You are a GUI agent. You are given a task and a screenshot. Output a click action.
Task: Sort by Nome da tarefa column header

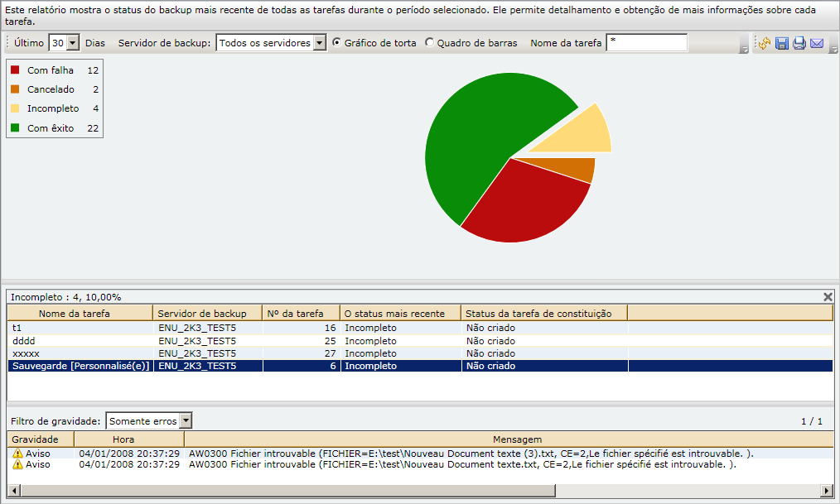80,314
